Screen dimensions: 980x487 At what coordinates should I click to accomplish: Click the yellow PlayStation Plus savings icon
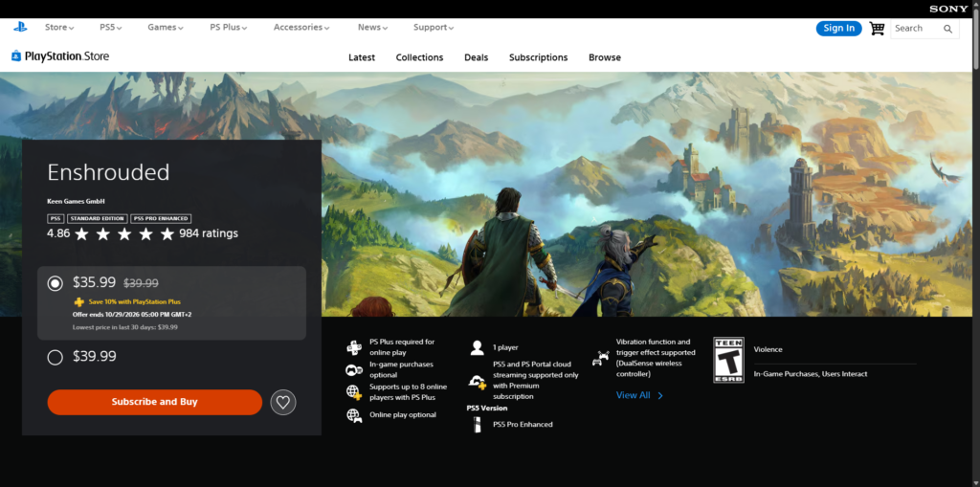pyautogui.click(x=78, y=302)
